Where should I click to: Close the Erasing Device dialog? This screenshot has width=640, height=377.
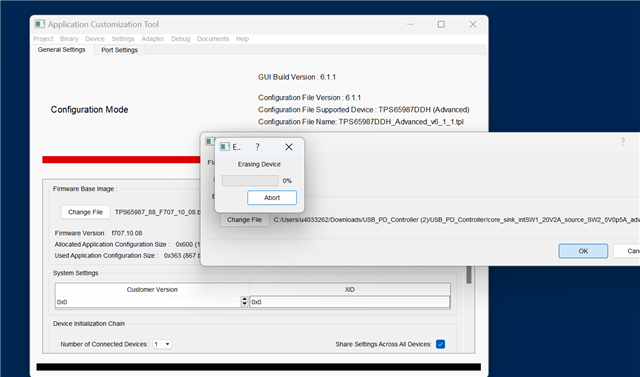(289, 147)
